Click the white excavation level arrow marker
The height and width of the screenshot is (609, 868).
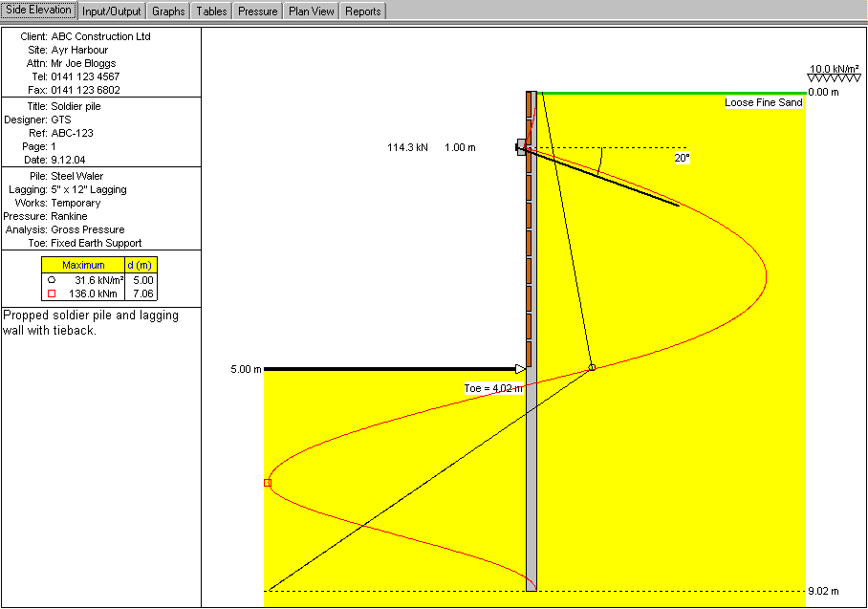520,368
